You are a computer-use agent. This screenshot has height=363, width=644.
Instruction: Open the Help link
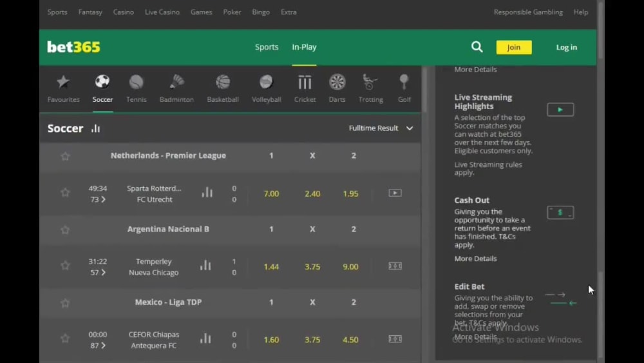581,12
